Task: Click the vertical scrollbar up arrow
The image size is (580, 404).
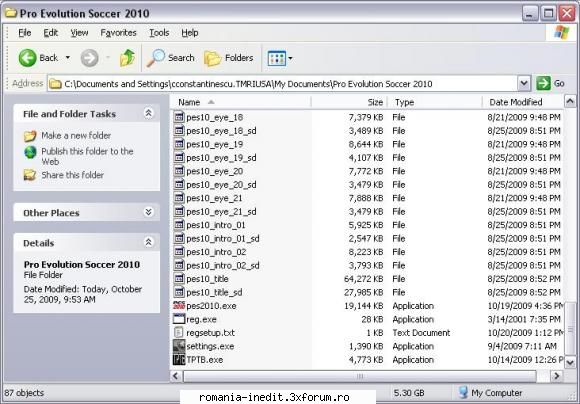Action: pos(570,101)
